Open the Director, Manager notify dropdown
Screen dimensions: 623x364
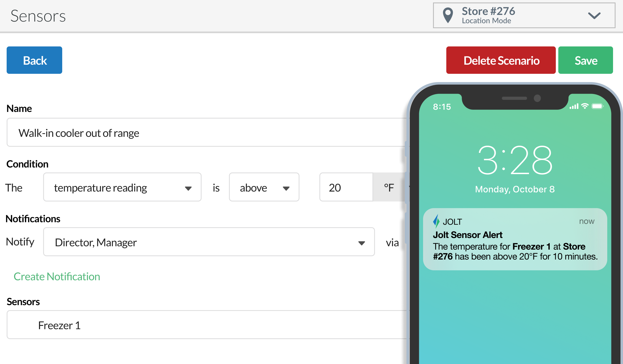point(209,242)
